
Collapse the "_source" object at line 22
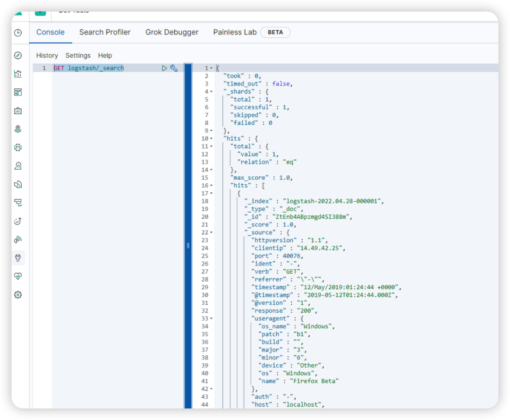coord(211,232)
